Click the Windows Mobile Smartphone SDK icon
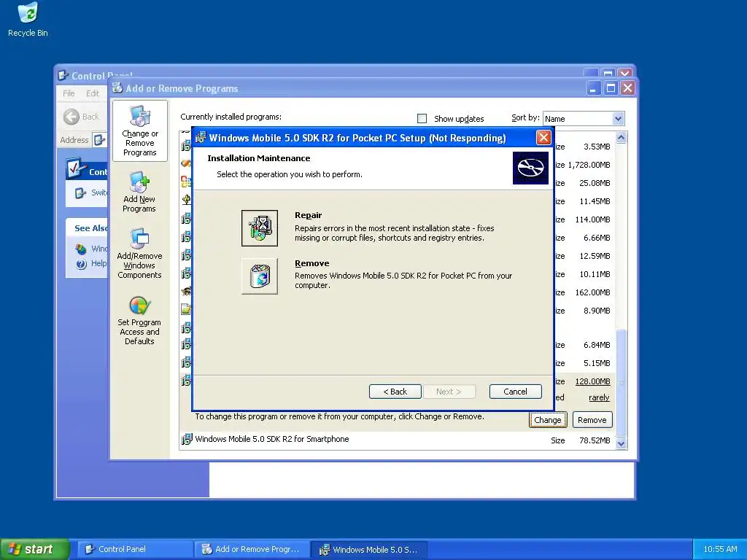The image size is (747, 560). click(186, 439)
